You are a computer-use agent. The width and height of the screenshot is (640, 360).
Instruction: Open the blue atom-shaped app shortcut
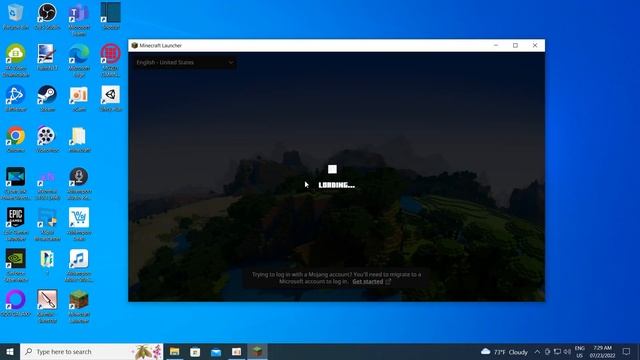coord(16,95)
